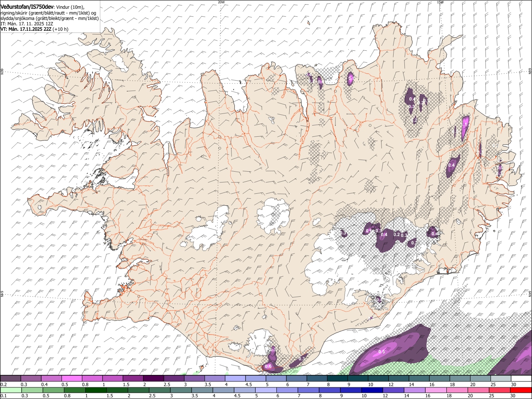Click the 'slydda/snjókoma' legend description line
This screenshot has width=532, height=399.
(49, 18)
